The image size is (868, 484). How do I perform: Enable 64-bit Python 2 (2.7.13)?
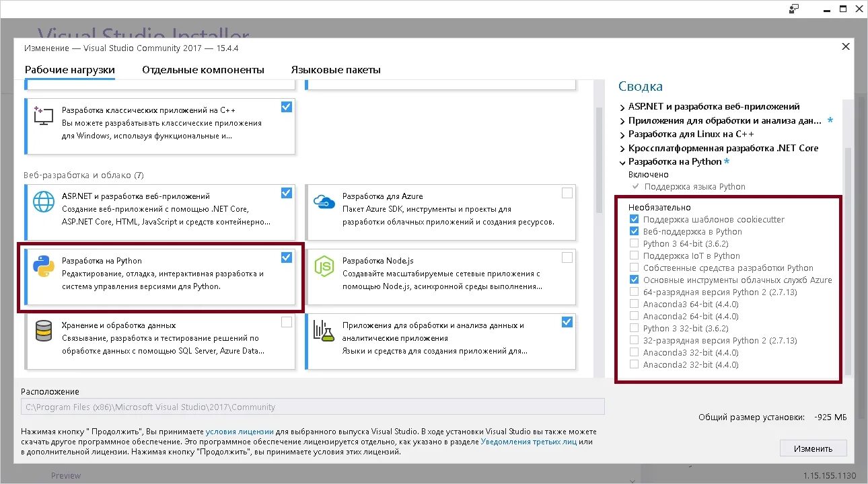tap(634, 292)
